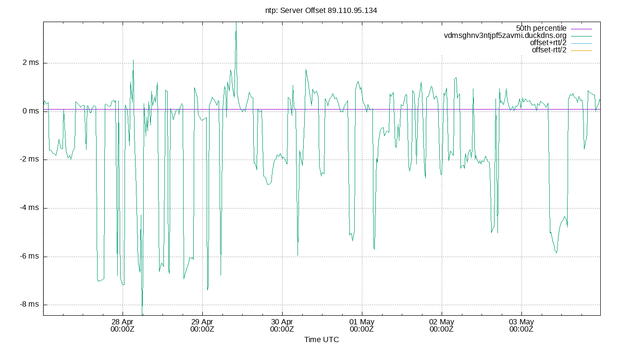The height and width of the screenshot is (346, 644).
Task: Click the purple 50th percentile legend line
Action: coord(581,28)
